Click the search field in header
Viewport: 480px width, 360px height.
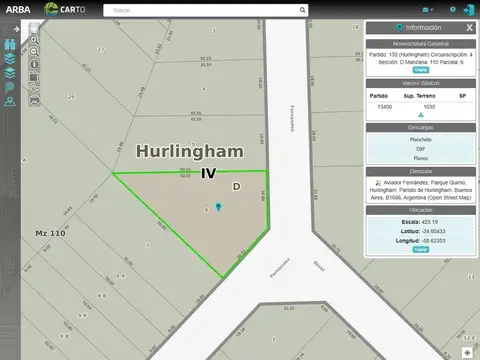[201, 10]
